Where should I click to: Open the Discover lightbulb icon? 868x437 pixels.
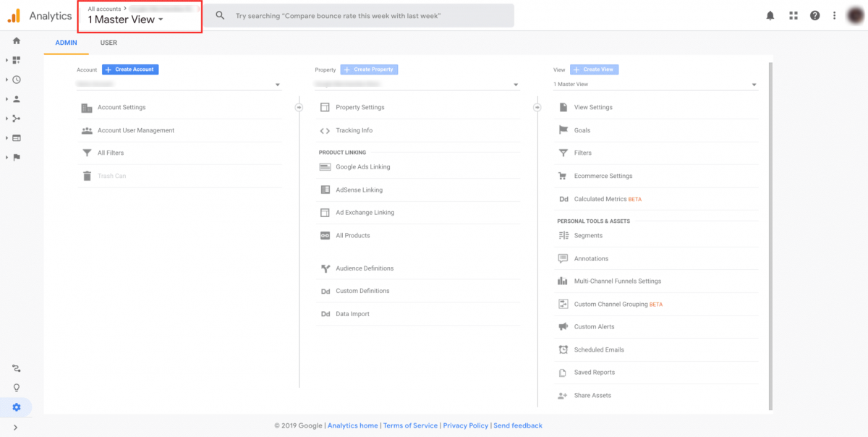(17, 388)
